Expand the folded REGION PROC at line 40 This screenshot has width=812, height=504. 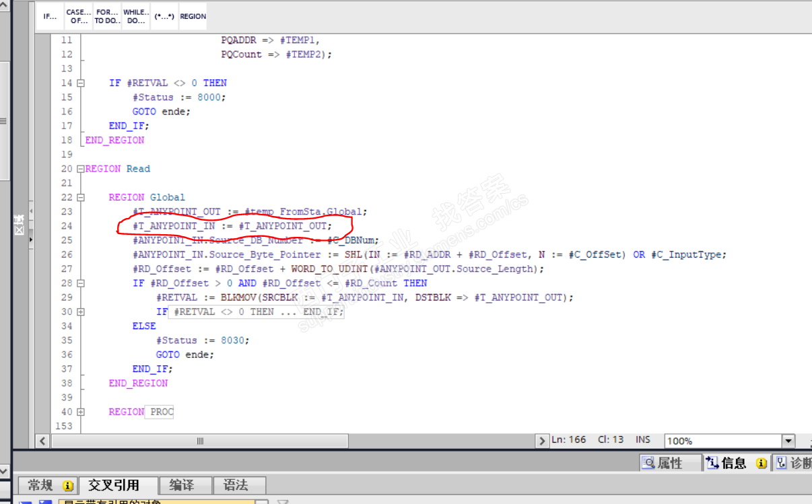(81, 412)
